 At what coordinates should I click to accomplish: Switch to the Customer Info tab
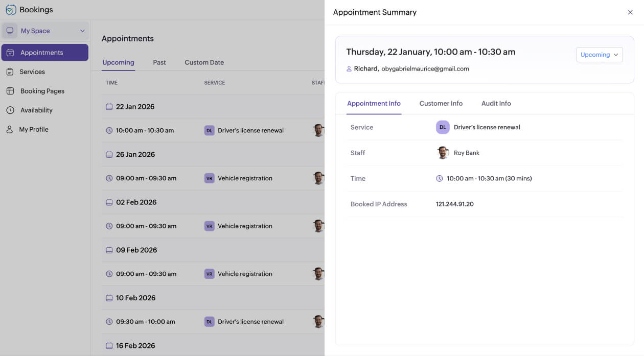click(441, 104)
